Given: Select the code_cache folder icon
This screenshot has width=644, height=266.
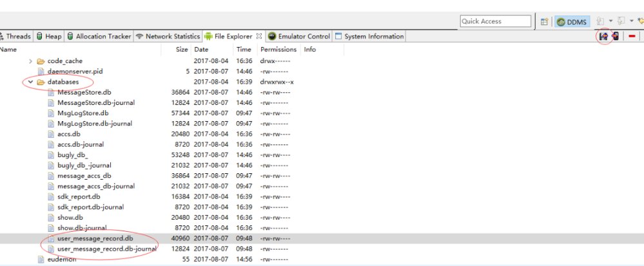Looking at the screenshot, I should pyautogui.click(x=41, y=61).
